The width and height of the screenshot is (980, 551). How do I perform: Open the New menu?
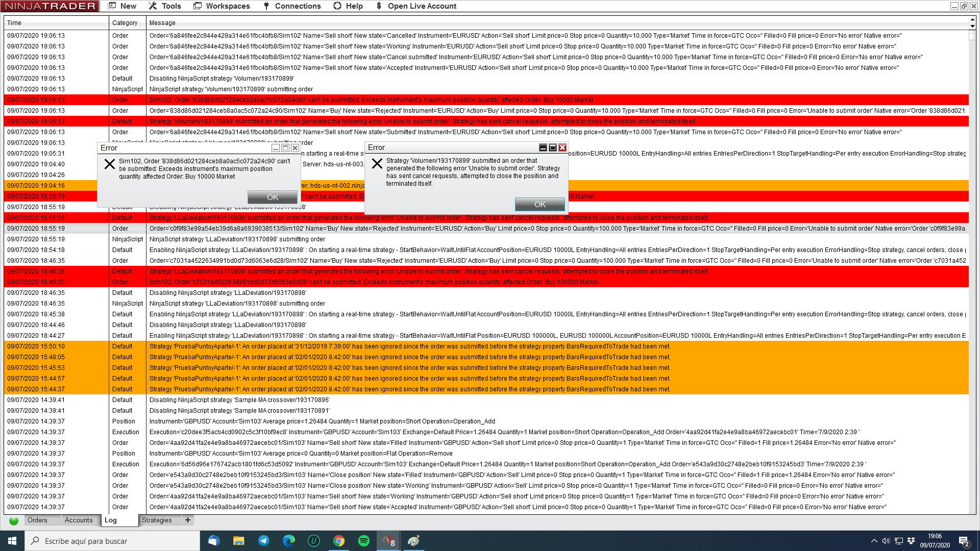(122, 6)
